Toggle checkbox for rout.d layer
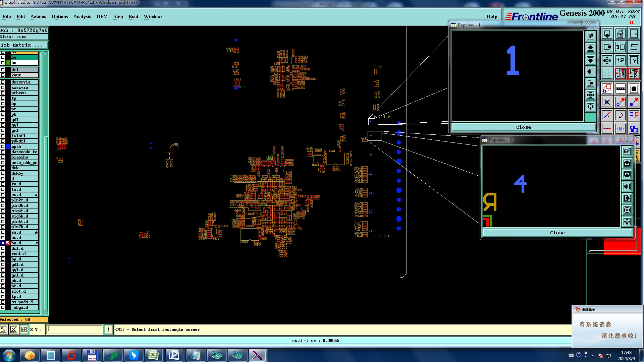This screenshot has height=362, width=644. tap(3, 254)
